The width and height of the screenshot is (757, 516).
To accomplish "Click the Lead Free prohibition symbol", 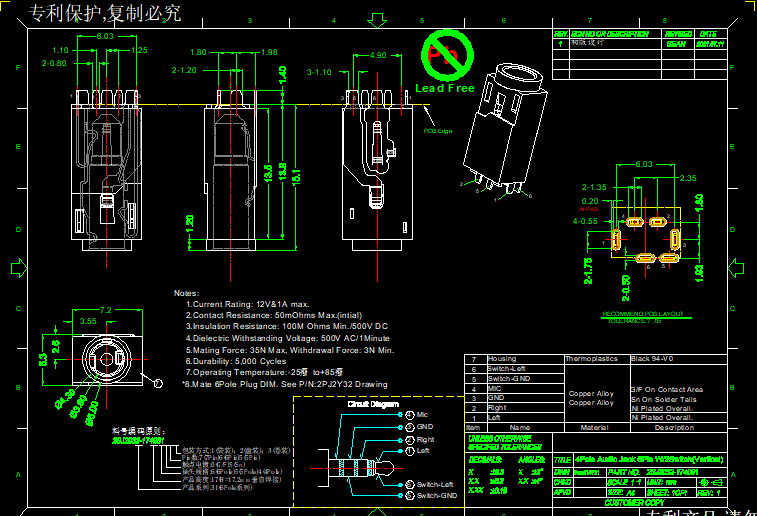I will pyautogui.click(x=445, y=53).
